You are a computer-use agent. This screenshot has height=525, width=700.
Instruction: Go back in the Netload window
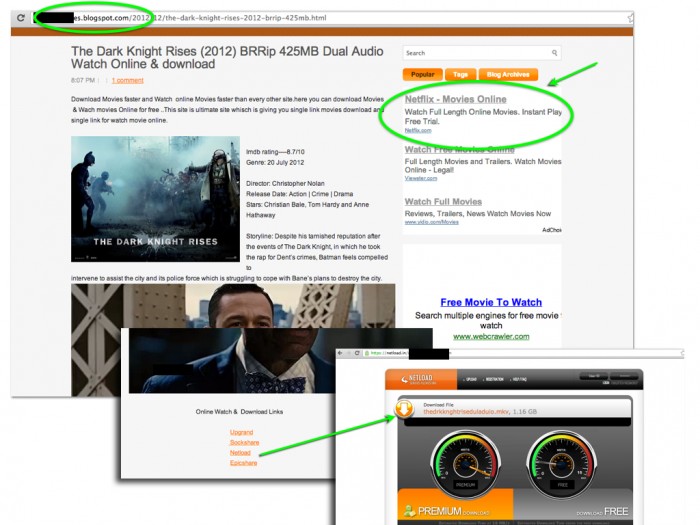click(340, 353)
